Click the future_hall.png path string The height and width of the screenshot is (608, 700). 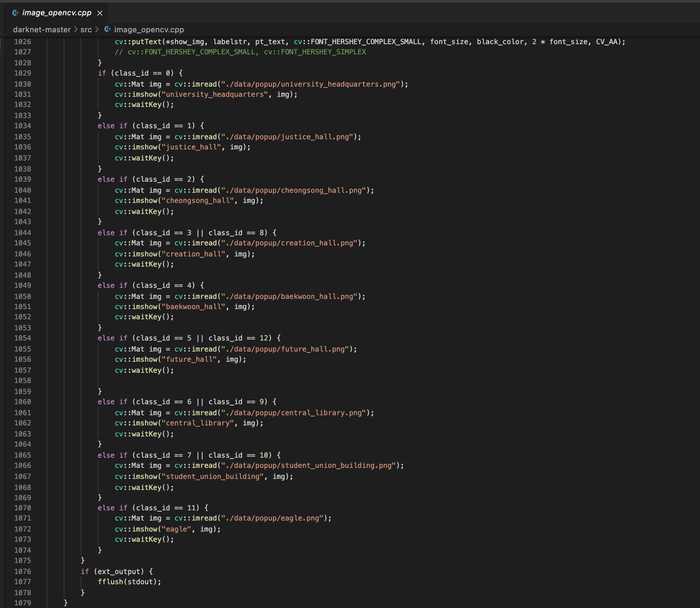click(285, 349)
